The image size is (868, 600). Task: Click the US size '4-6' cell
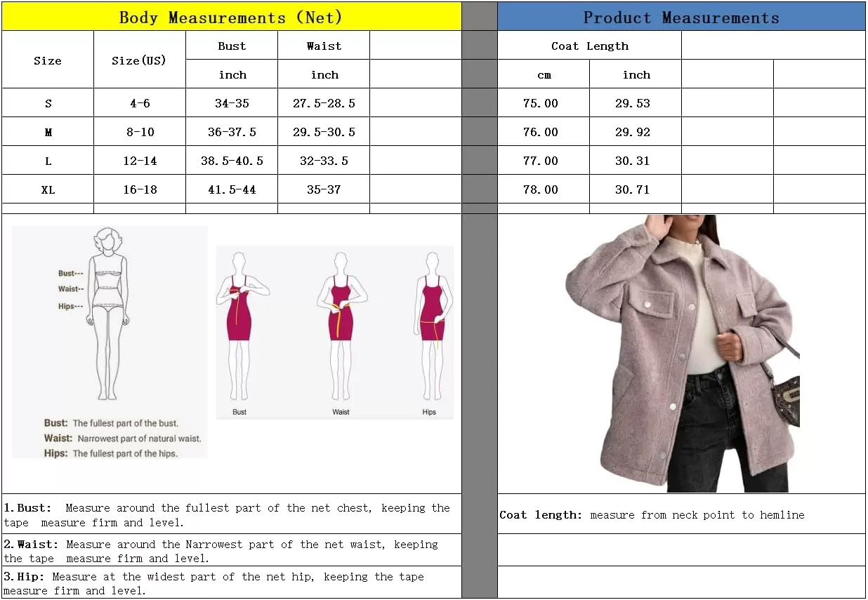tap(140, 103)
